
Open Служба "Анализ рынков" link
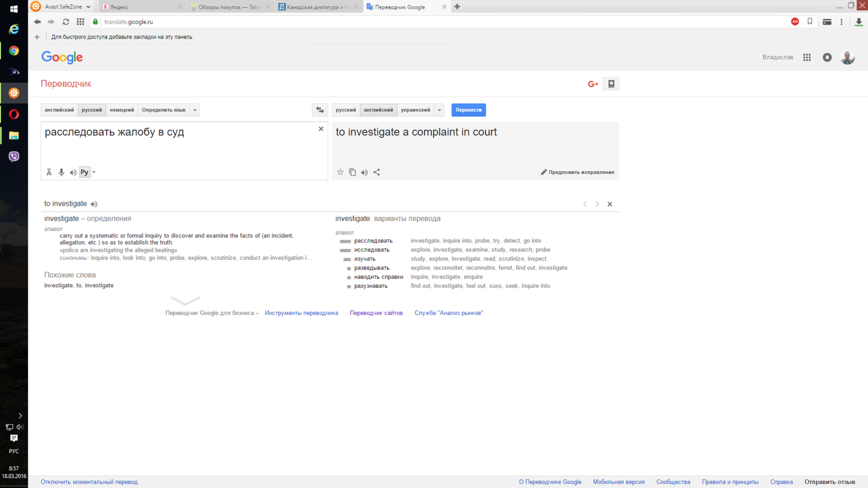coord(449,313)
